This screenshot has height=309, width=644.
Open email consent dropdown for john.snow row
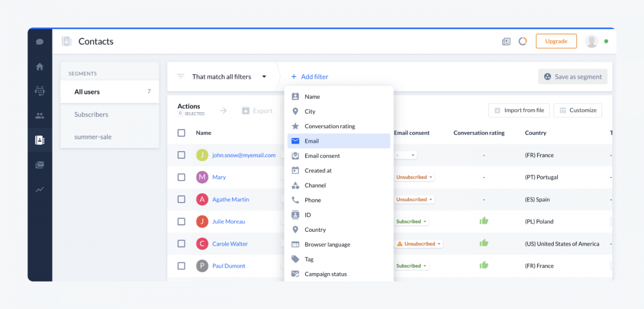click(x=406, y=155)
